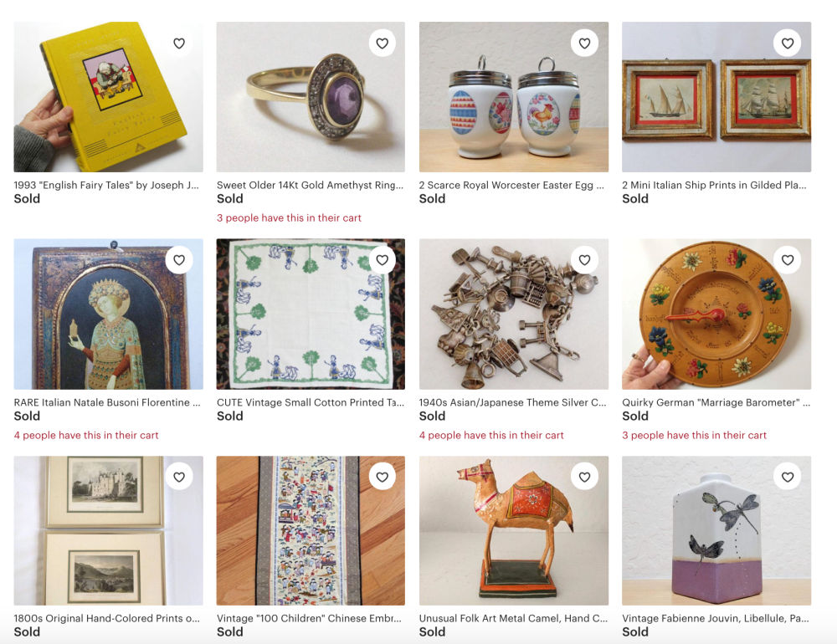Heart the Fabienne Jouvin Libellule vase
Screen dimensions: 837x644
pos(788,477)
